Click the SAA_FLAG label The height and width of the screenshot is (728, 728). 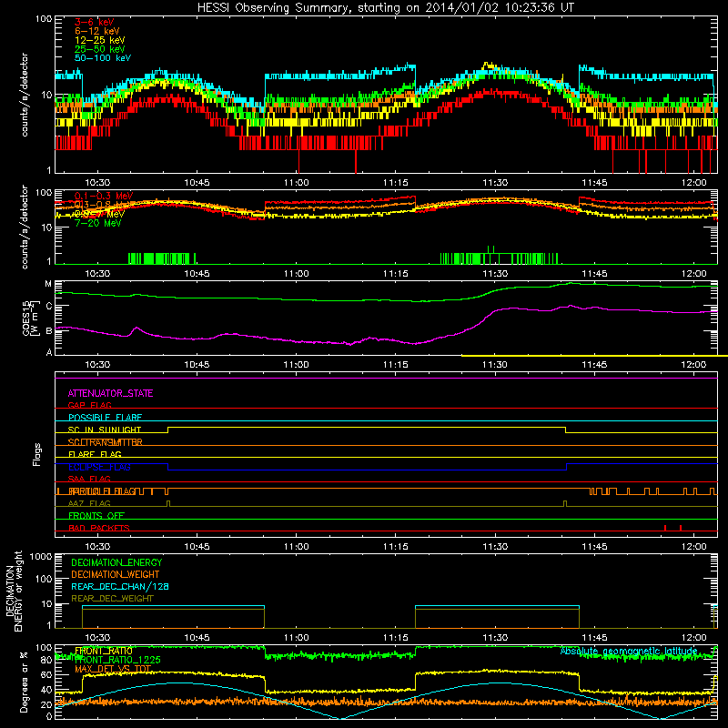tap(89, 479)
